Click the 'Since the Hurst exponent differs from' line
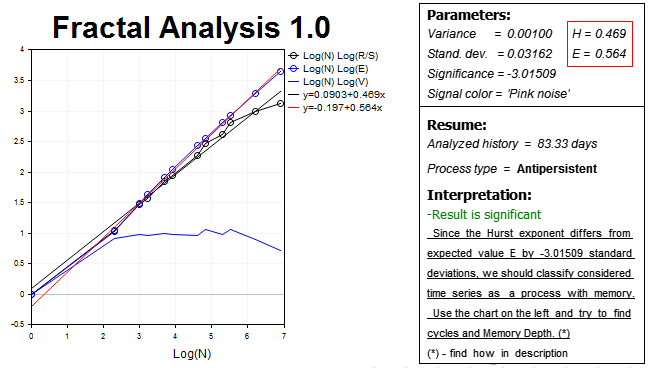The height and width of the screenshot is (368, 648). (x=531, y=233)
